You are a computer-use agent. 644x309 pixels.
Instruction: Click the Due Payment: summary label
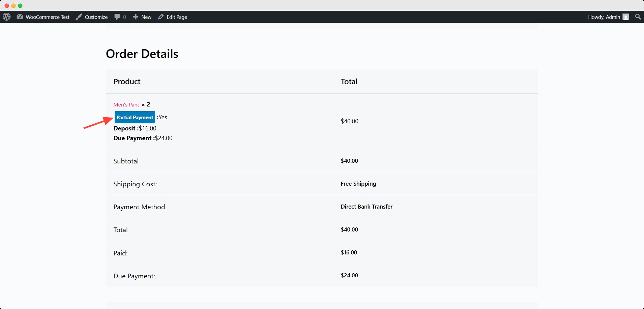click(x=134, y=276)
